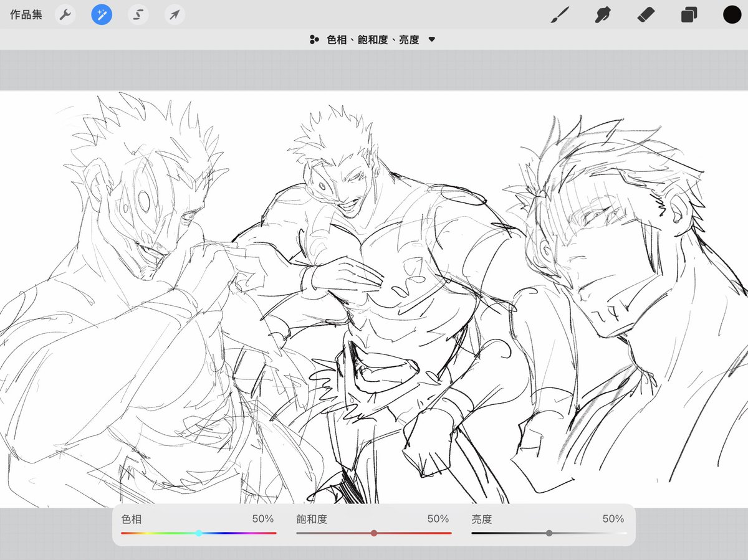The image size is (748, 560).
Task: Open the black color swatch picker
Action: (732, 15)
